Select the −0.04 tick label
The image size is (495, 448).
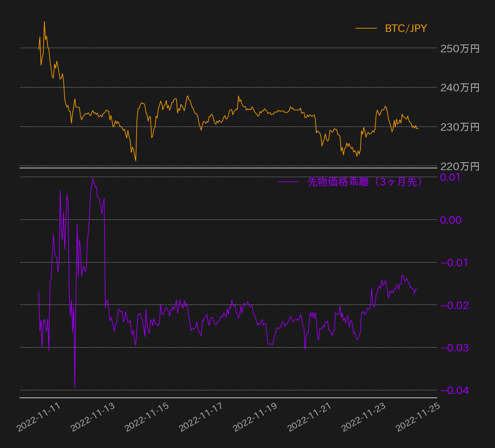point(454,390)
